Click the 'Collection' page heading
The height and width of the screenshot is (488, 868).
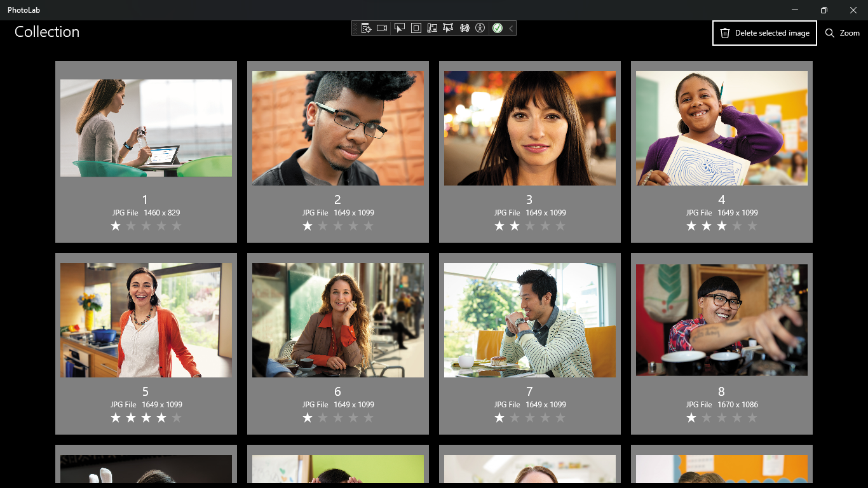coord(47,32)
